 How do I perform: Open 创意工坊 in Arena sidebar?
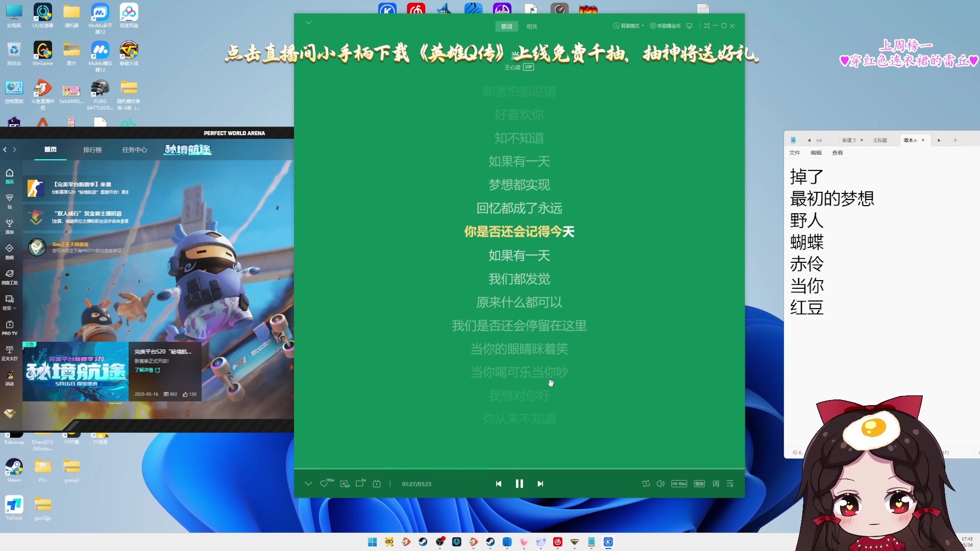9,277
